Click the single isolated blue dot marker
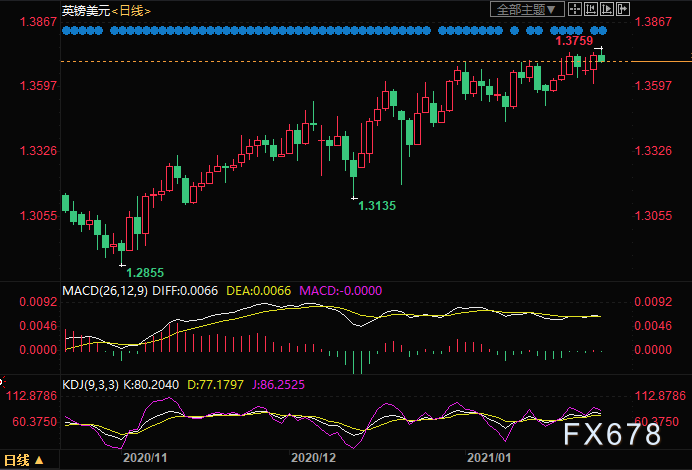692x470 pixels. tap(514, 30)
